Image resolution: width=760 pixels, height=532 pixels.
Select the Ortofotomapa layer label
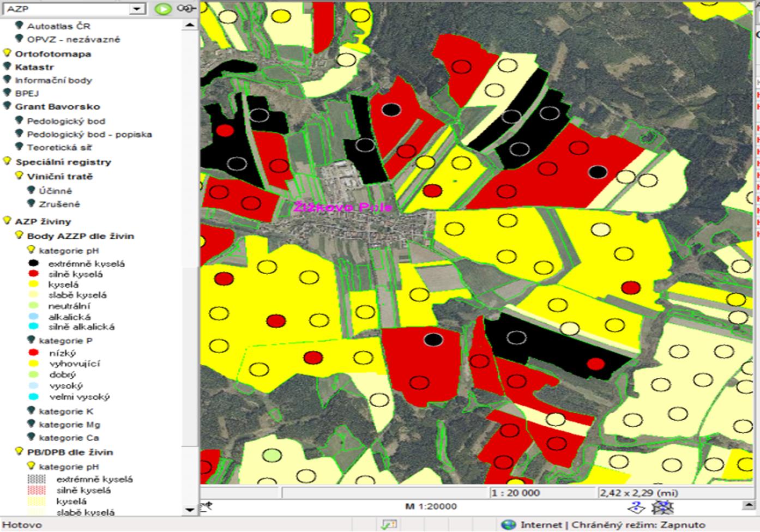[53, 54]
